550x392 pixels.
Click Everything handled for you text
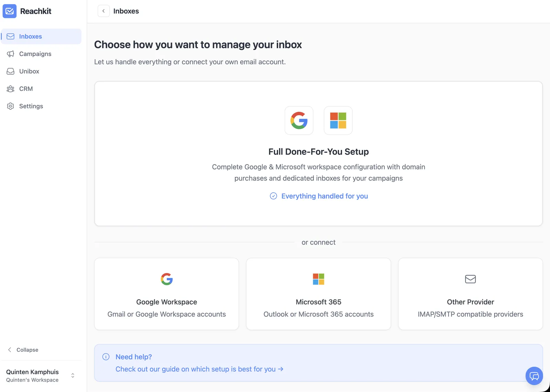pyautogui.click(x=324, y=196)
